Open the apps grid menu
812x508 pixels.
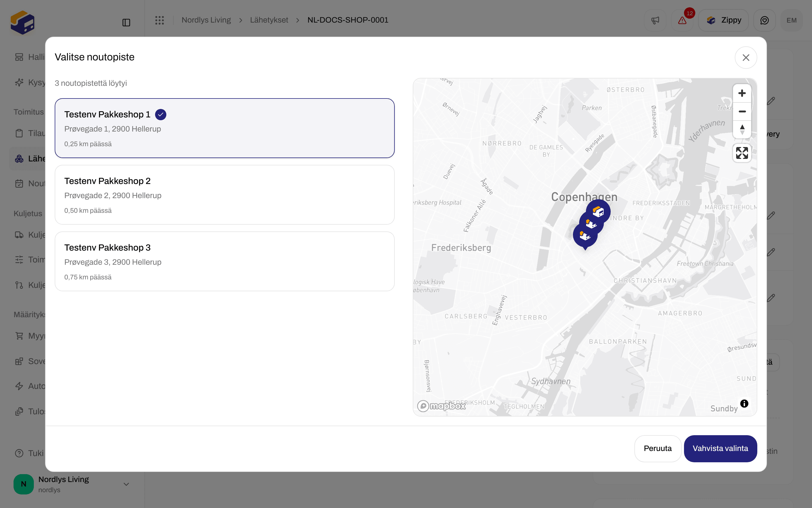(159, 20)
